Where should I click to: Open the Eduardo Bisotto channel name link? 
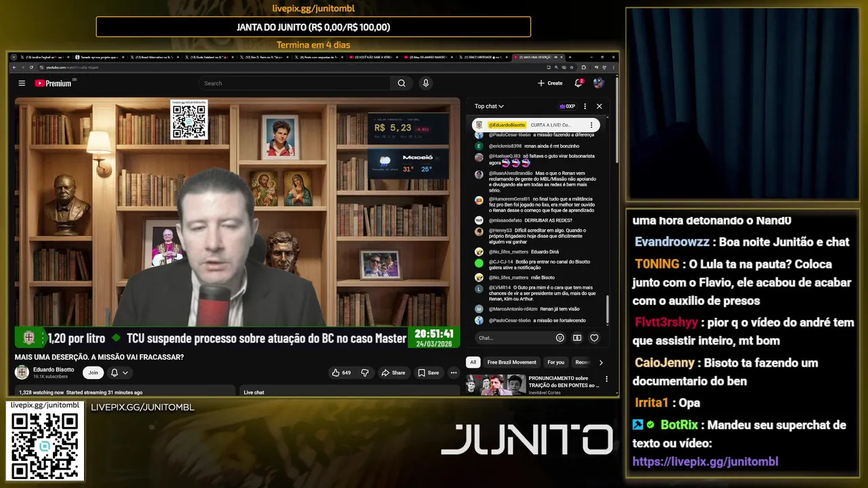[54, 369]
